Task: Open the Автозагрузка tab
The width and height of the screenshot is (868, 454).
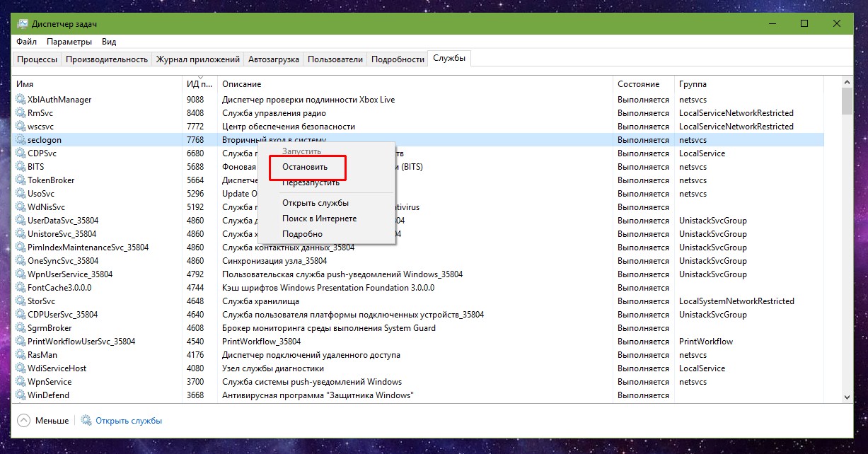Action: point(273,59)
